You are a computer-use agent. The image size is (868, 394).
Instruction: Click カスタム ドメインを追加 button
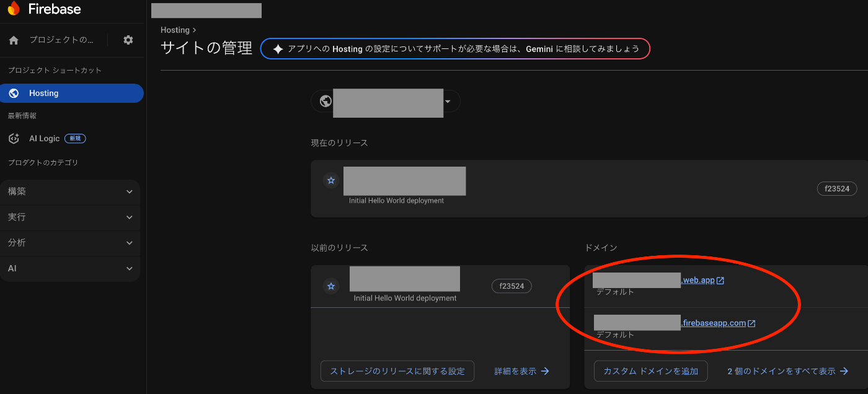click(651, 371)
